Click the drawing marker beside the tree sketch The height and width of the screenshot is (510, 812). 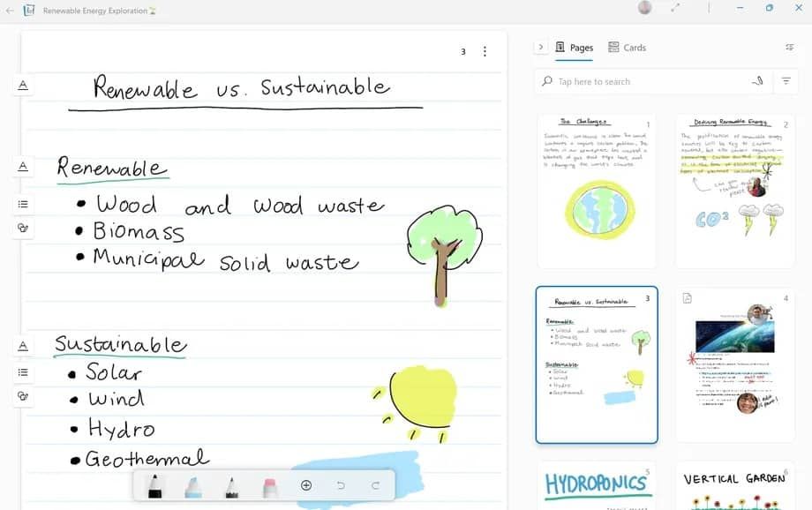pyautogui.click(x=23, y=228)
